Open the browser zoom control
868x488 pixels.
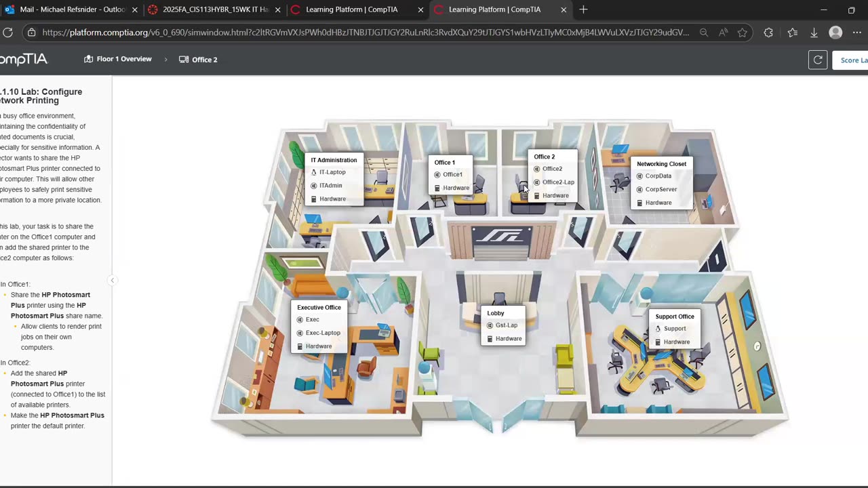pos(704,33)
